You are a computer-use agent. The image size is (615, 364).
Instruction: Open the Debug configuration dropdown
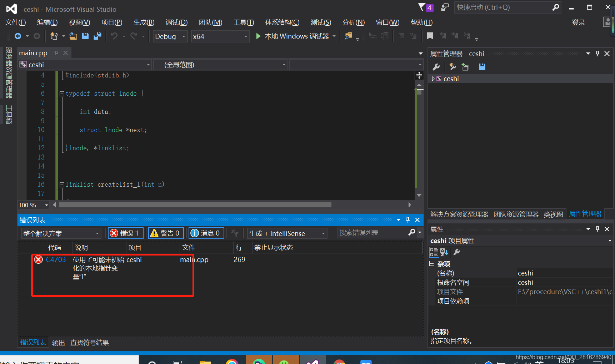coord(170,36)
